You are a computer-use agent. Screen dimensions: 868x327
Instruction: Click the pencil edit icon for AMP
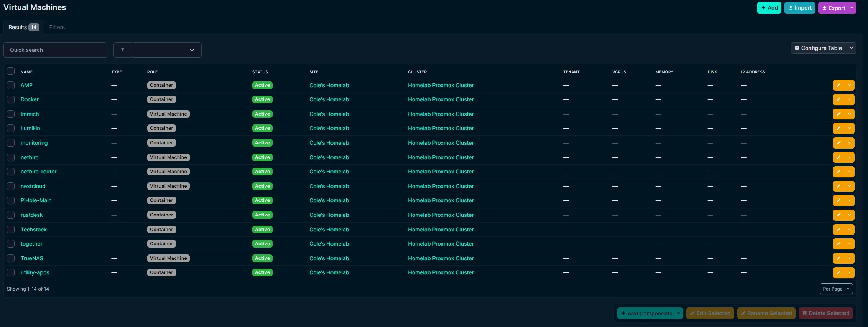pyautogui.click(x=838, y=85)
